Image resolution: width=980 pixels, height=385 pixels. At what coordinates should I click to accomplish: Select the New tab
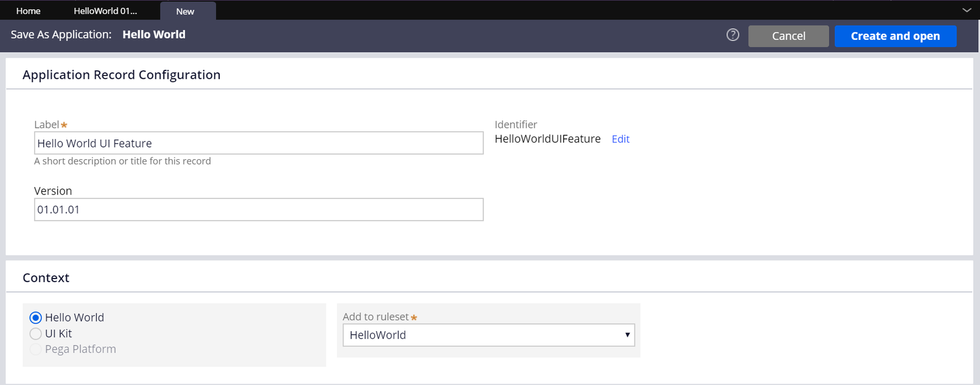[185, 11]
